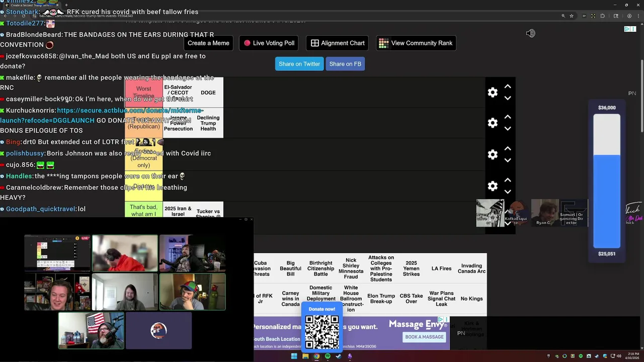Select the 2025 Iran & Israel tile
The height and width of the screenshot is (362, 644).
coord(178,210)
